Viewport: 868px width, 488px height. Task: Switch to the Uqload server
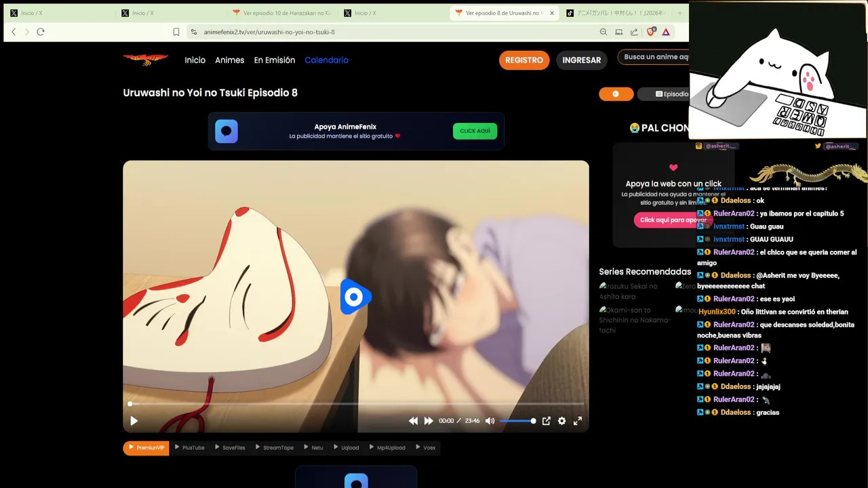346,447
